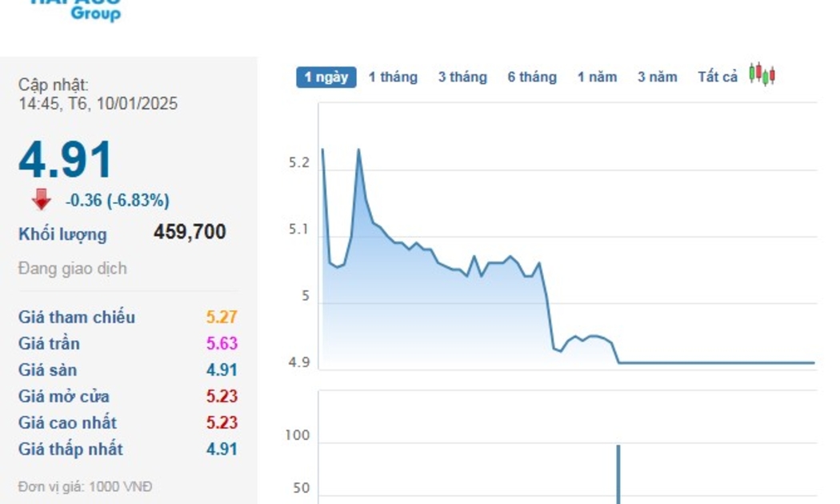The width and height of the screenshot is (840, 504).
Task: Click the Giá mở cửa label
Action: pyautogui.click(x=64, y=396)
